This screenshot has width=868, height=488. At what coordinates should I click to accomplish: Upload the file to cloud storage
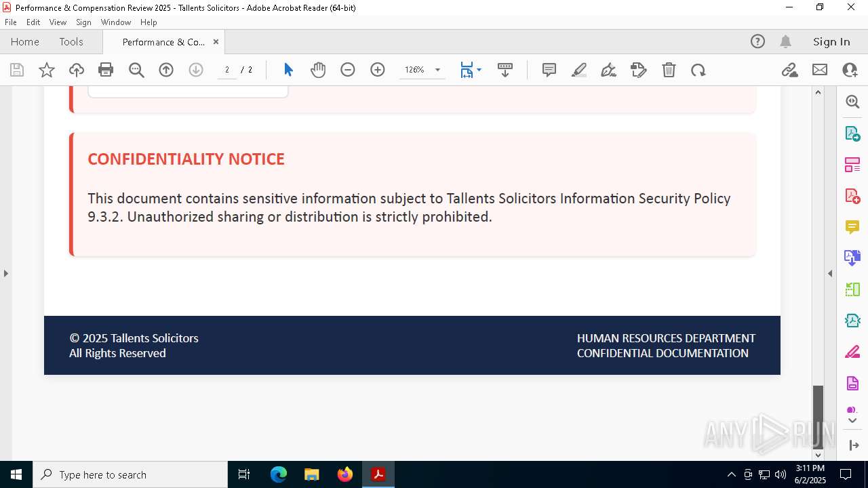click(x=77, y=70)
